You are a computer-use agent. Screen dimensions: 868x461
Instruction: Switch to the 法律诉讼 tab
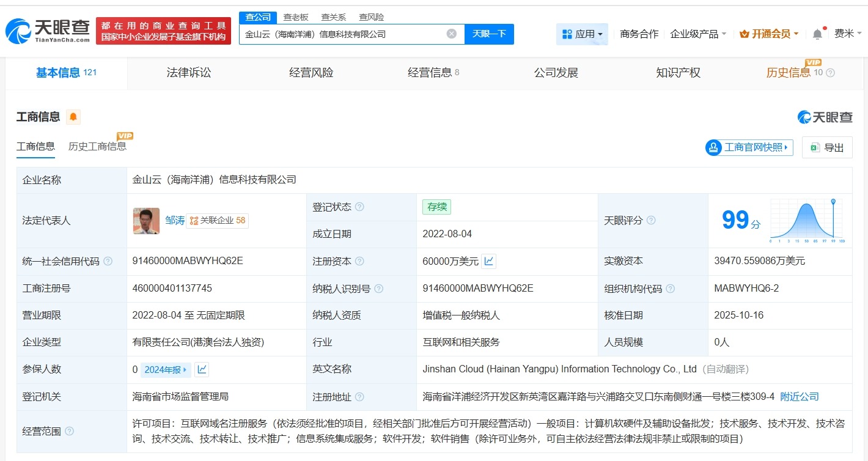click(x=188, y=73)
